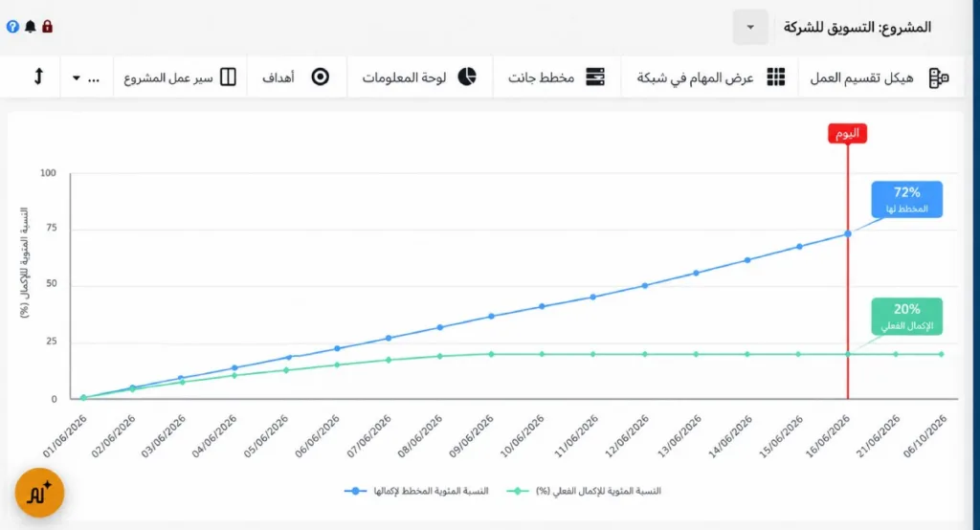Screen dimensions: 980x530
Task: Click x-axis date label 16/06/2026
Action: 828,437
